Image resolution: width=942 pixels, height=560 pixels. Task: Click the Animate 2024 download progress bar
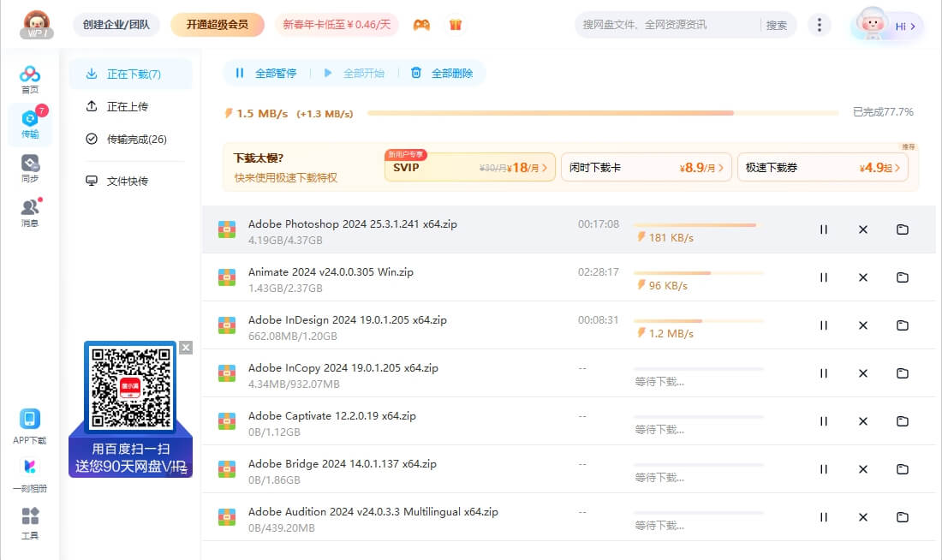699,273
